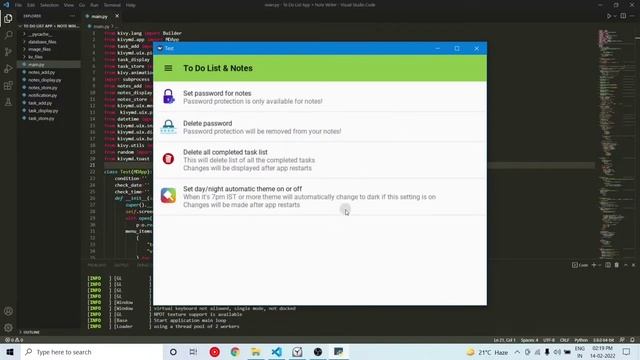
Task: Click the colorful theme icon
Action: pyautogui.click(x=168, y=196)
